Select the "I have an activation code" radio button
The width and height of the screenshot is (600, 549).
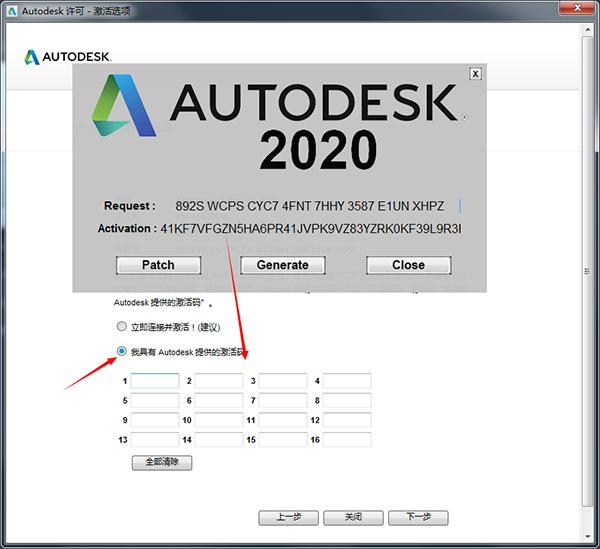121,351
